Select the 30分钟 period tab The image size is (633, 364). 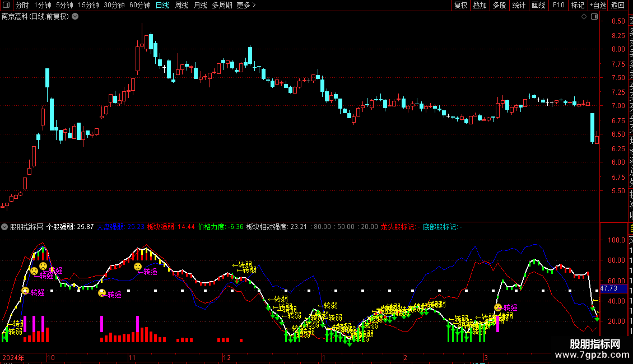(114, 5)
